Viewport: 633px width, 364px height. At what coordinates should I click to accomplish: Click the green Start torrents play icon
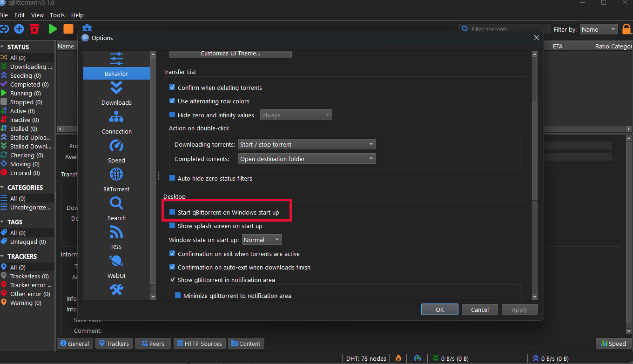tap(53, 29)
